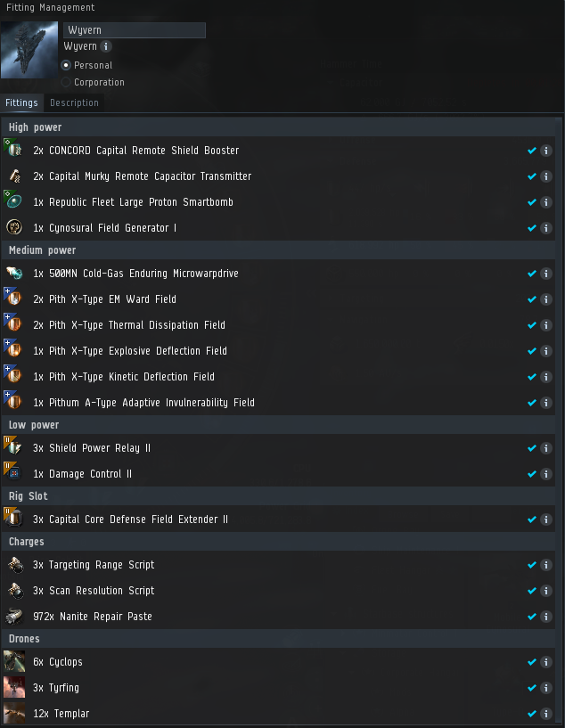Click the CONCORD Capital Remote Shield Booster icon
Screen dimensions: 565x728
(14, 150)
